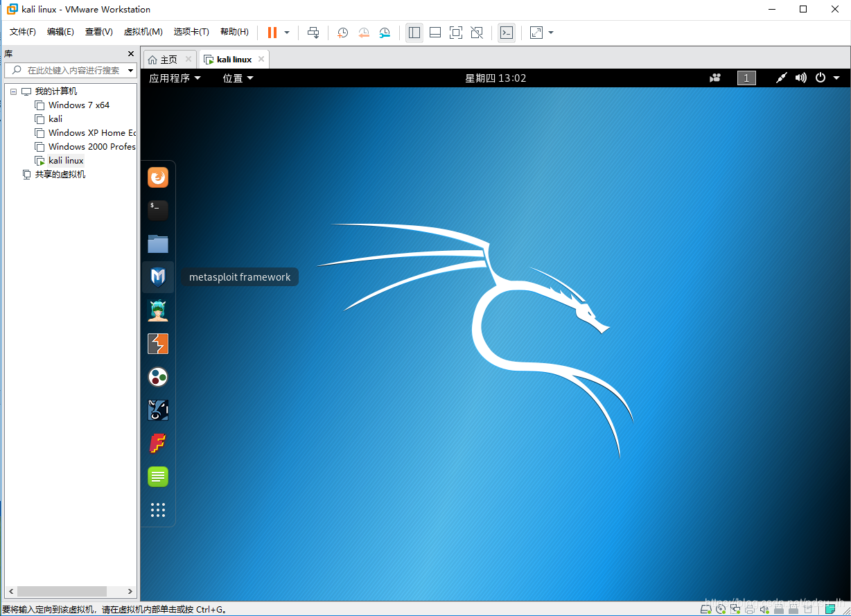851x616 pixels.
Task: Enter full screen mode from the toolbar
Action: [x=455, y=33]
